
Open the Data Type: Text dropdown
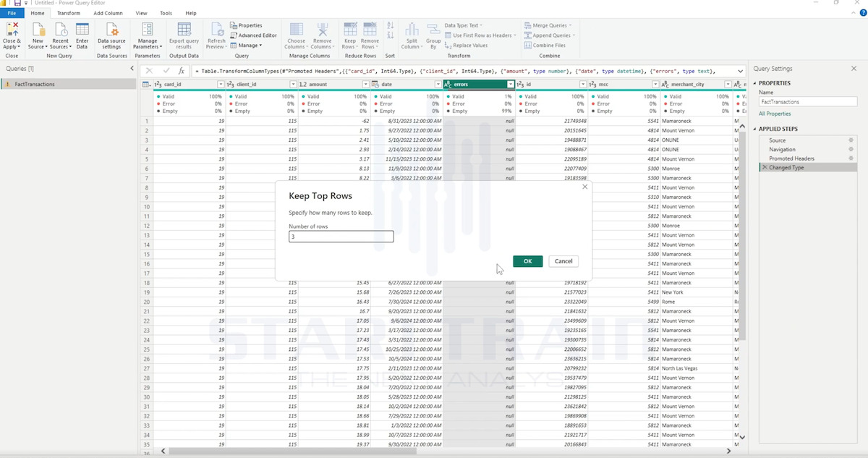point(464,25)
